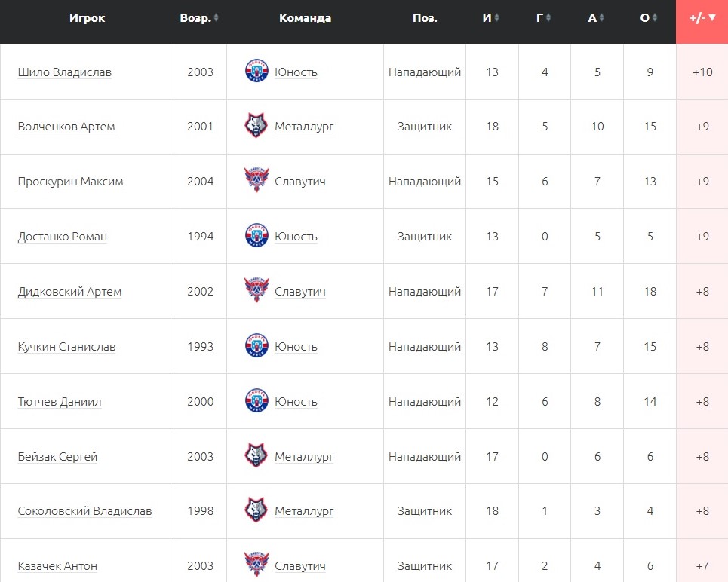The height and width of the screenshot is (582, 728).
Task: Click the Игрок column header
Action: click(x=87, y=18)
